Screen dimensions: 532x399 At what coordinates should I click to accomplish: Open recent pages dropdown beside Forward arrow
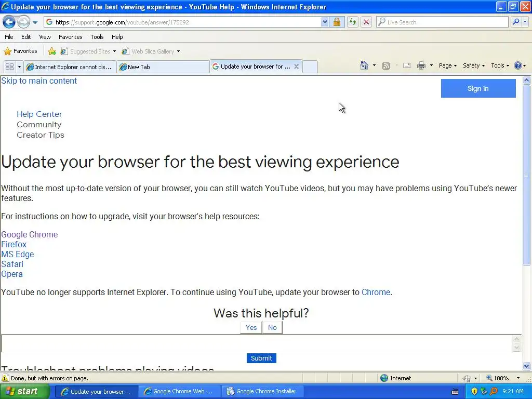click(35, 22)
